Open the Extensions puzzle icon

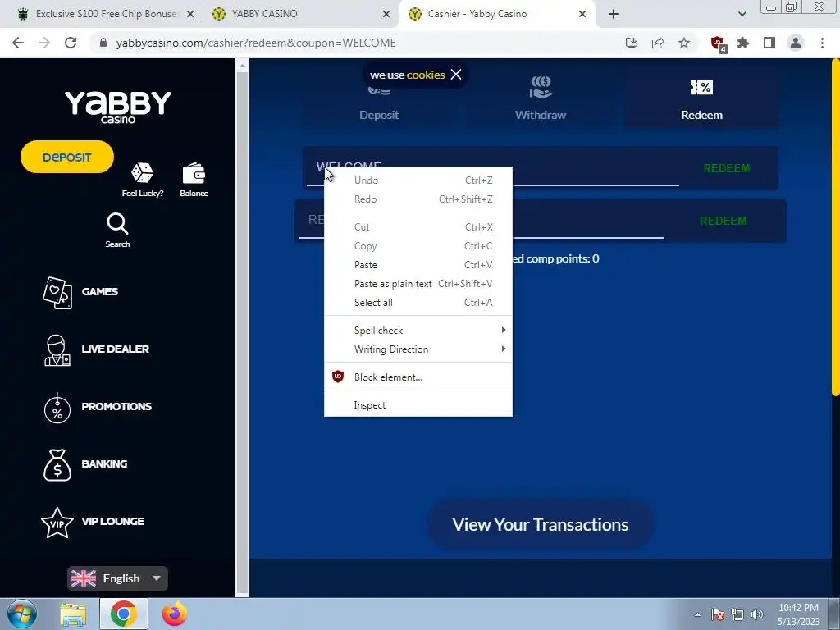tap(743, 43)
